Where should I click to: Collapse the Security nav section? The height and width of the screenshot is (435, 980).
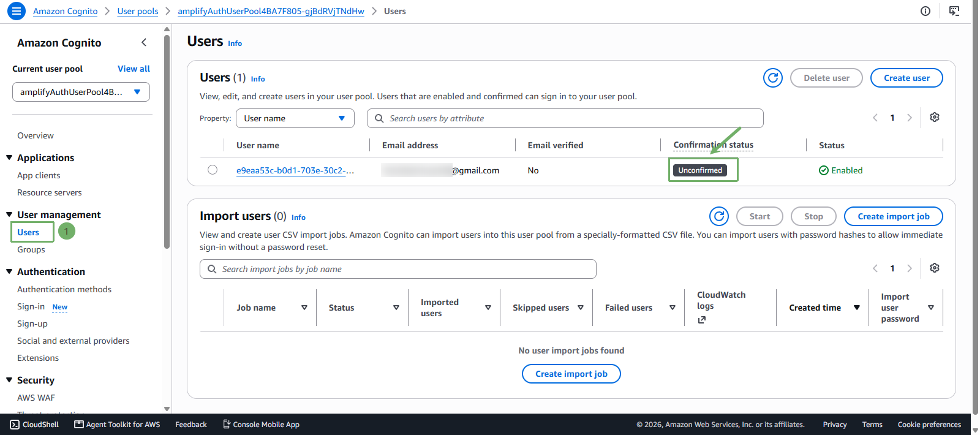[x=9, y=380]
